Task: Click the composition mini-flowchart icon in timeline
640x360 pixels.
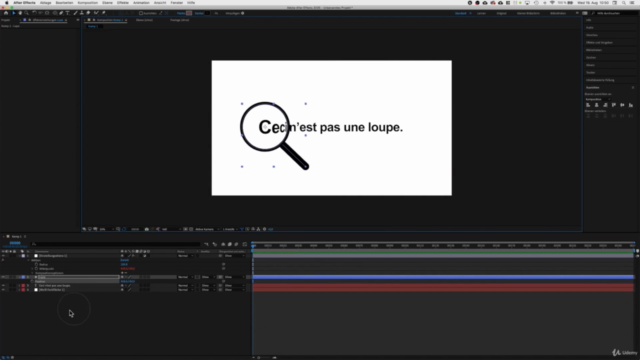Action: click(207, 244)
